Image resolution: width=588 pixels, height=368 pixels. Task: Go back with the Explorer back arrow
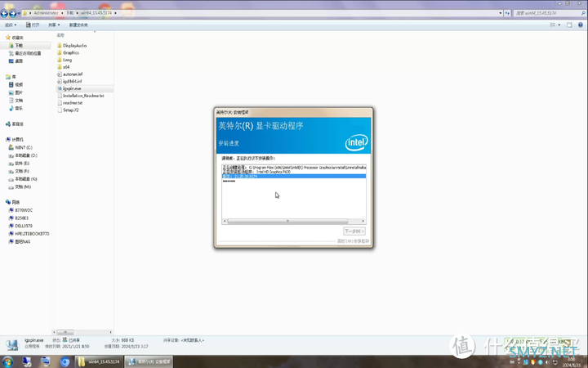4,14
